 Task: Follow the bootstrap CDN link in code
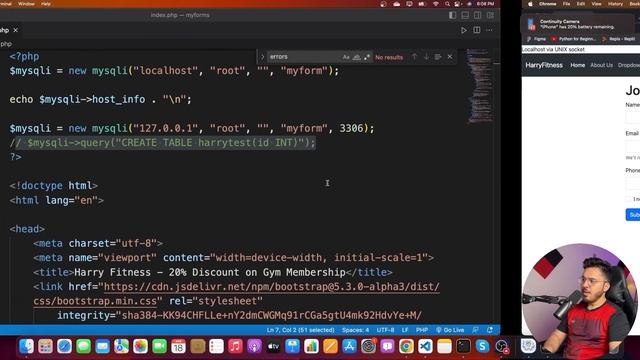point(271,287)
